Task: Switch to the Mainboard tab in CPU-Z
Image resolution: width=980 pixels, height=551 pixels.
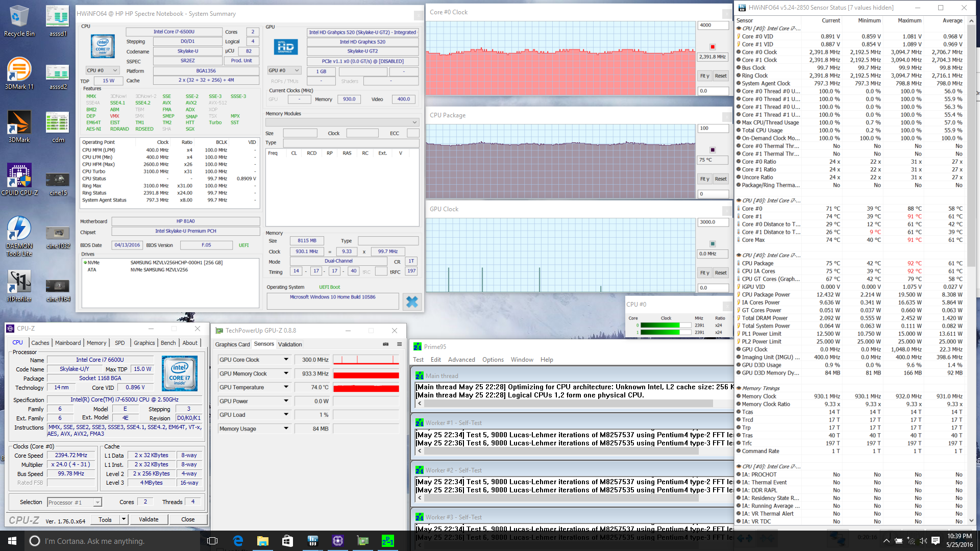Action: click(68, 343)
